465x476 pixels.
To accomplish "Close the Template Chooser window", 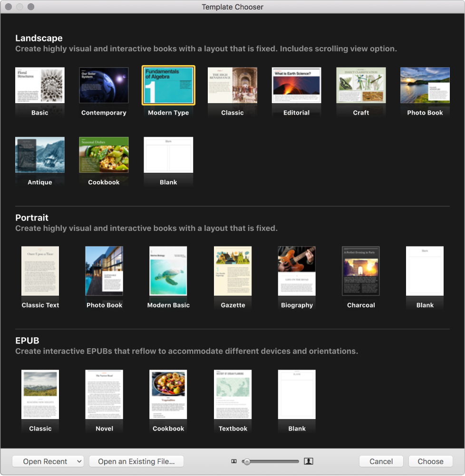I will pos(9,7).
